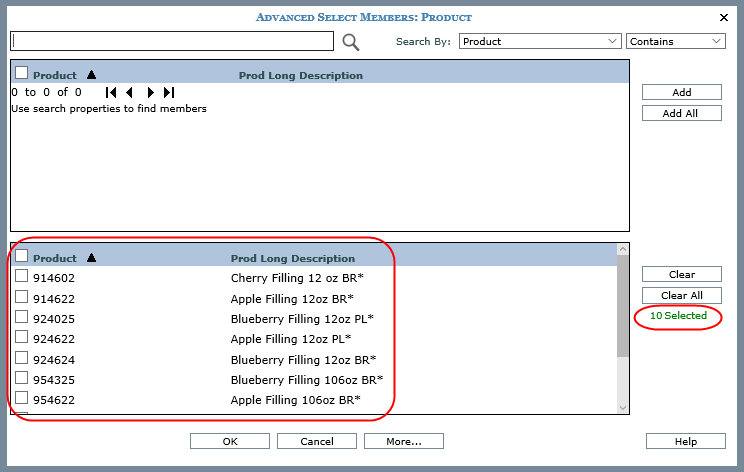The width and height of the screenshot is (744, 472).
Task: Tick checkbox for product 914622
Action: pos(21,296)
